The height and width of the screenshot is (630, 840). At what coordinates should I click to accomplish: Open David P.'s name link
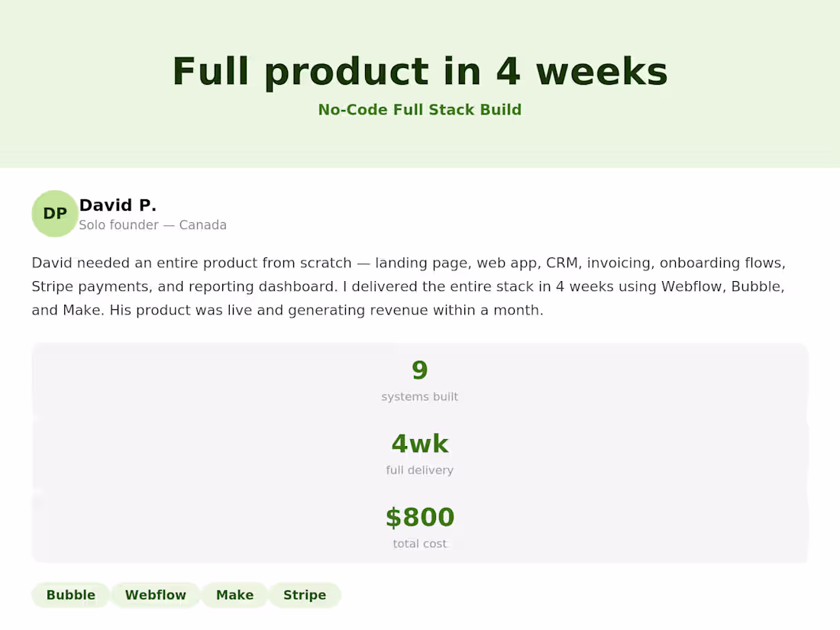pos(118,205)
